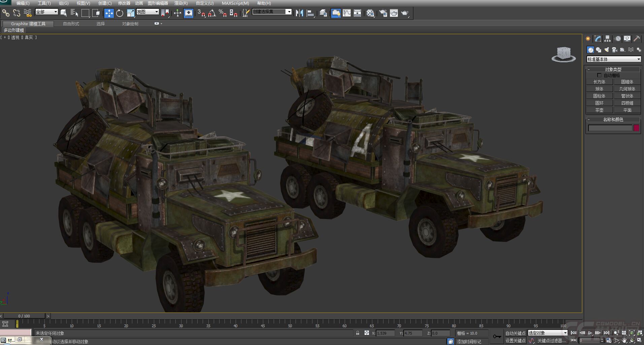
Task: Click 自动关键点 auto key button
Action: [515, 333]
